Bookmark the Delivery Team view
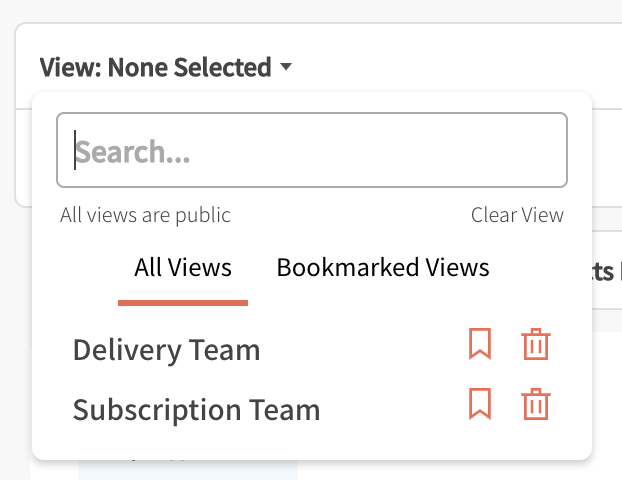This screenshot has width=622, height=480. tap(480, 345)
